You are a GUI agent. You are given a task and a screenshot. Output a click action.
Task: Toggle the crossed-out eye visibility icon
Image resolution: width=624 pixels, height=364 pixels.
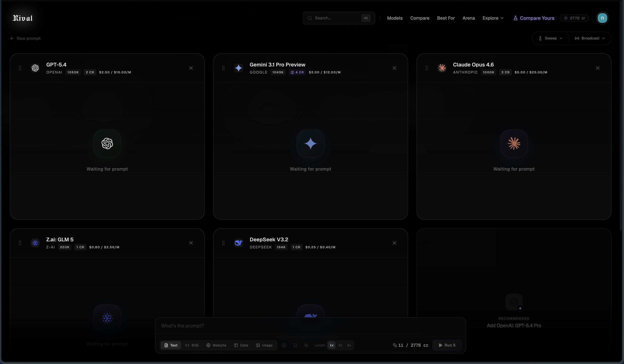tap(306, 345)
